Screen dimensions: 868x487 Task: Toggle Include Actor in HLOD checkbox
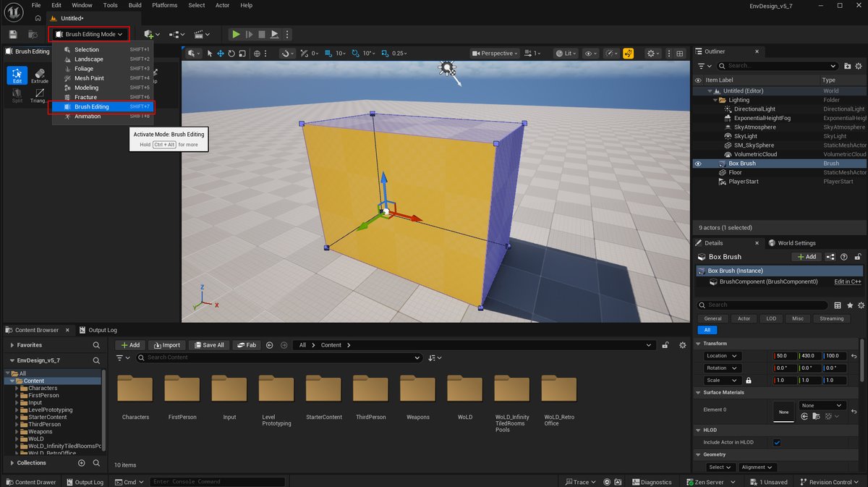point(777,442)
